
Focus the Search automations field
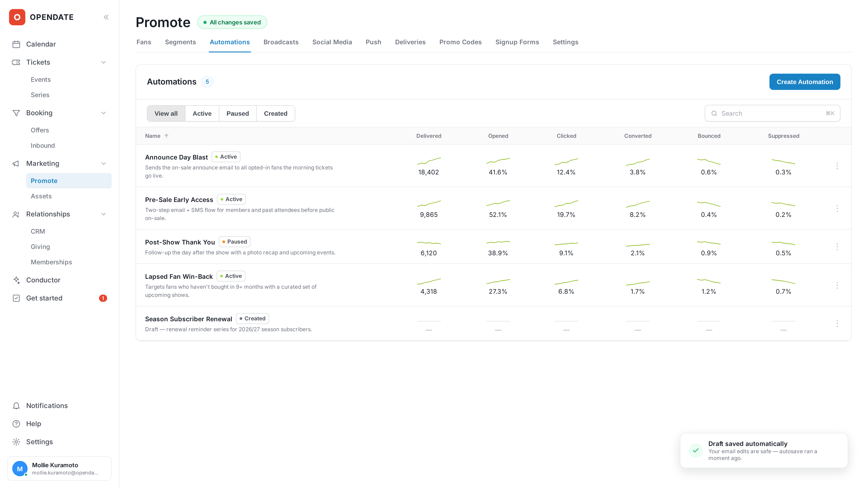772,113
